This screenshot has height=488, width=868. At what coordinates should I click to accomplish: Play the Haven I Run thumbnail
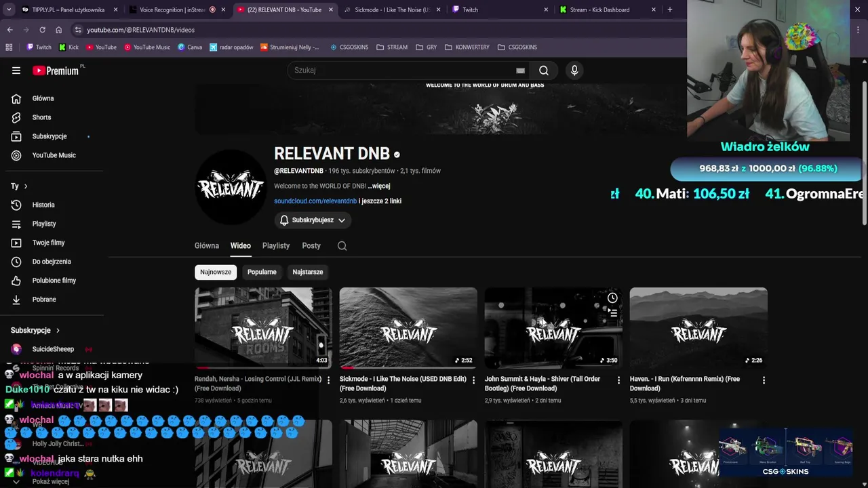(698, 328)
